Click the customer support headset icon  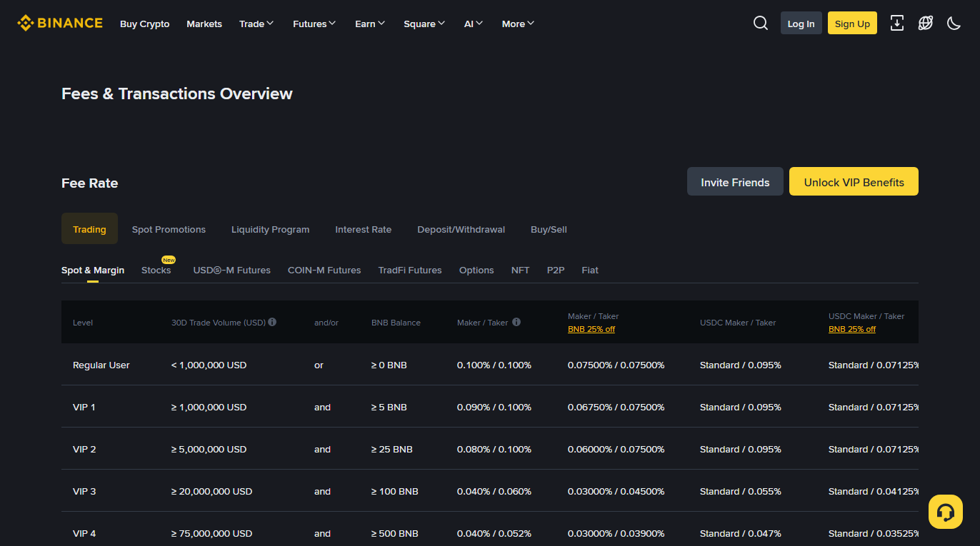point(946,512)
